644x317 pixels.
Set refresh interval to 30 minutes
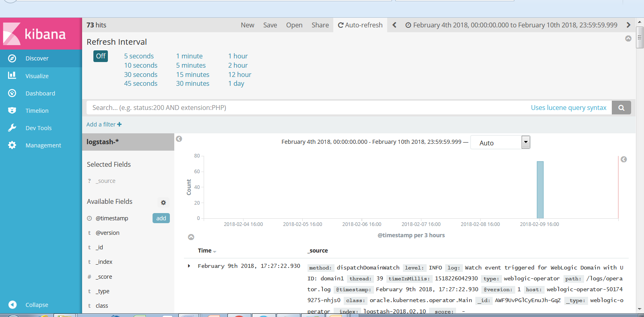[x=193, y=83]
